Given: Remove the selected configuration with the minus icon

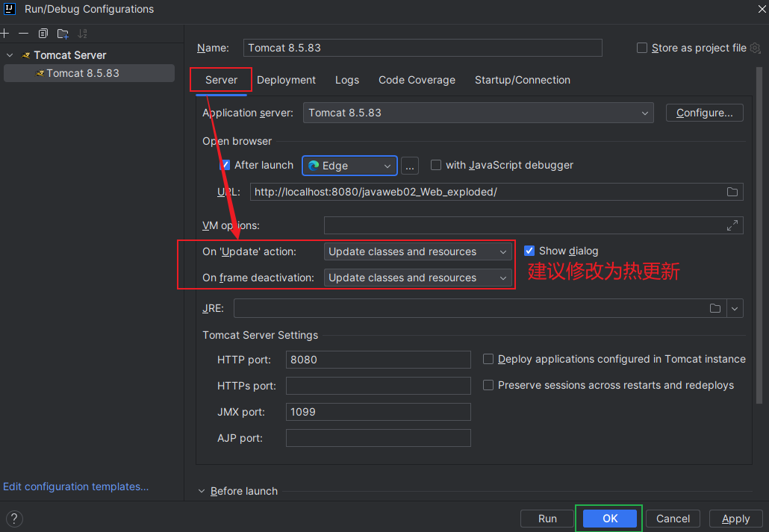Looking at the screenshot, I should (x=24, y=34).
